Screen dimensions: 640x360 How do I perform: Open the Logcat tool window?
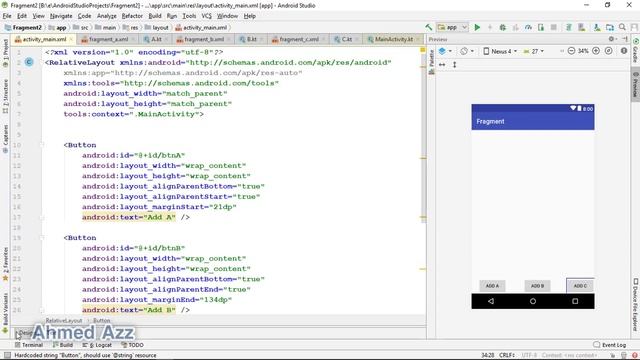97,345
